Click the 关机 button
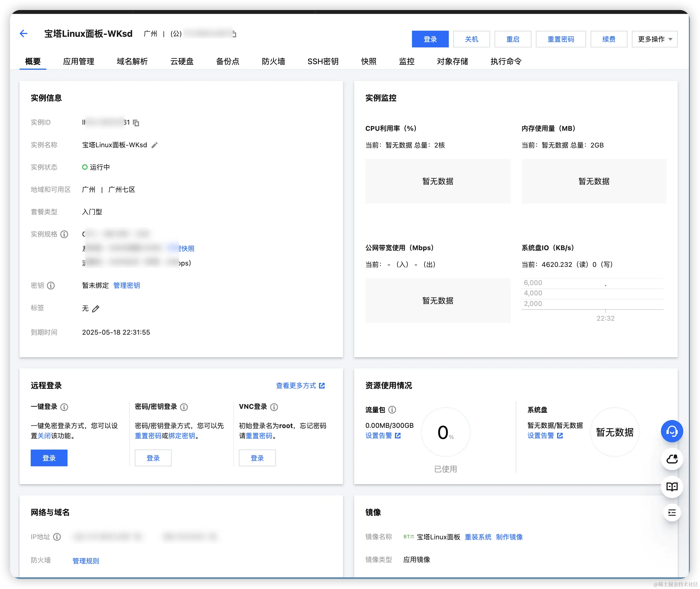The height and width of the screenshot is (589, 700). pos(471,39)
